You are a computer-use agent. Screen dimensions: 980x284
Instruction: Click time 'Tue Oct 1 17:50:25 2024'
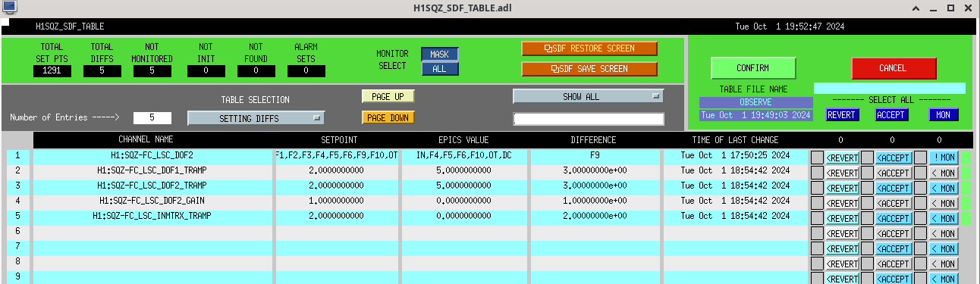pos(736,156)
